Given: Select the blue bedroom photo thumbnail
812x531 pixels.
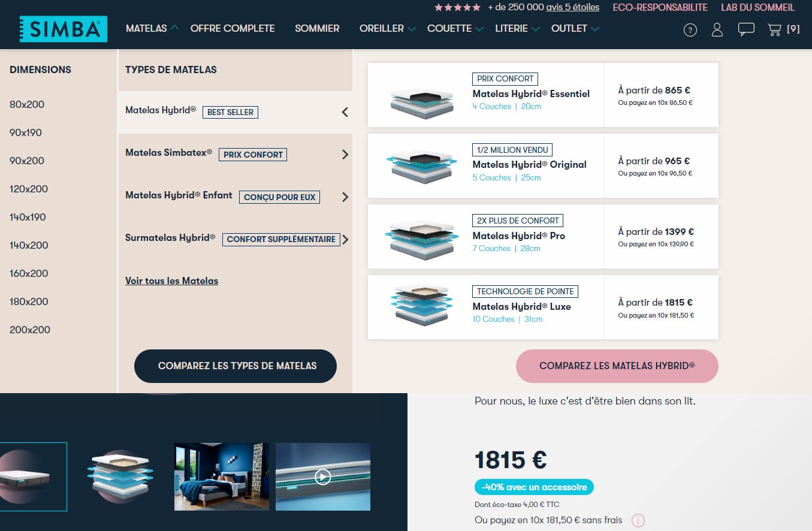Looking at the screenshot, I should click(222, 476).
